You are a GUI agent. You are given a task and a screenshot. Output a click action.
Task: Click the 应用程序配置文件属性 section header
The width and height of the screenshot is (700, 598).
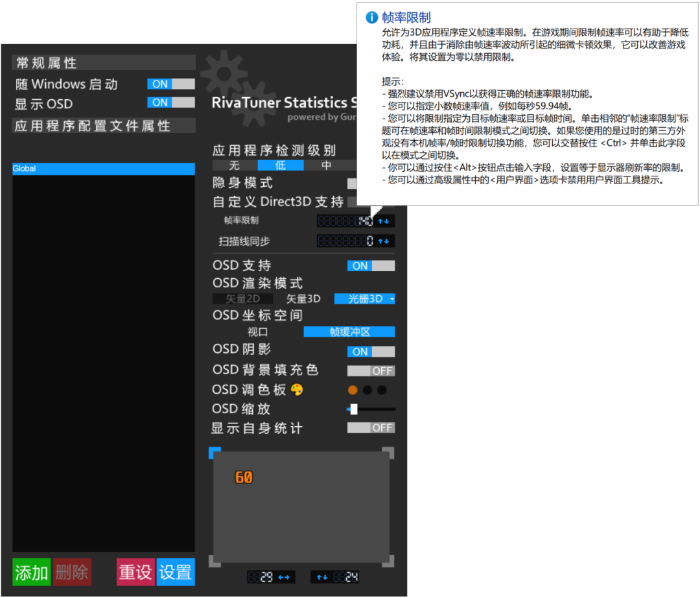pyautogui.click(x=104, y=125)
